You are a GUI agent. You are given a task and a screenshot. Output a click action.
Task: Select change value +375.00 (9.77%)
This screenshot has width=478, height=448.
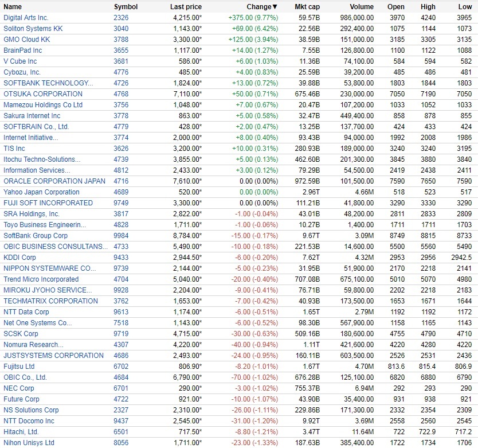point(253,18)
